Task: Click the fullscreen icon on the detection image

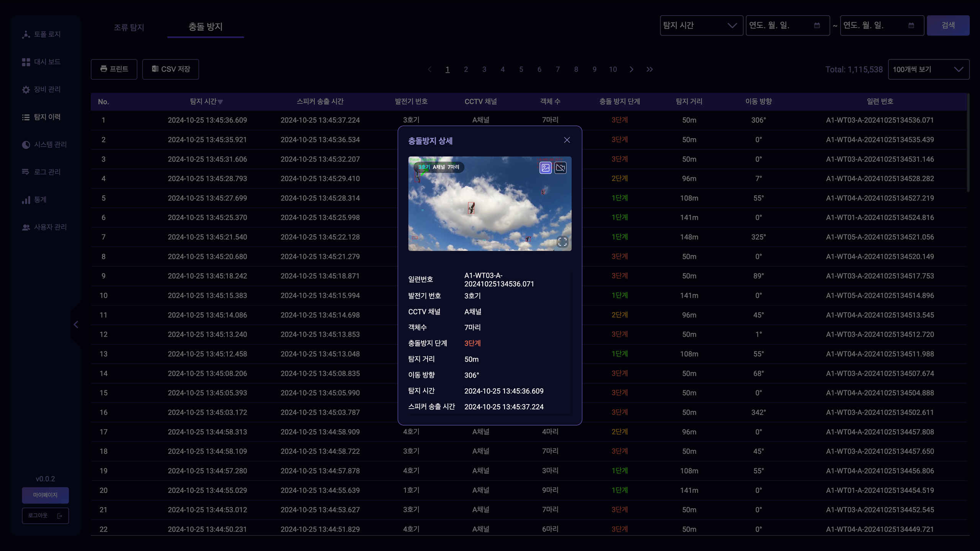Action: [x=563, y=241]
